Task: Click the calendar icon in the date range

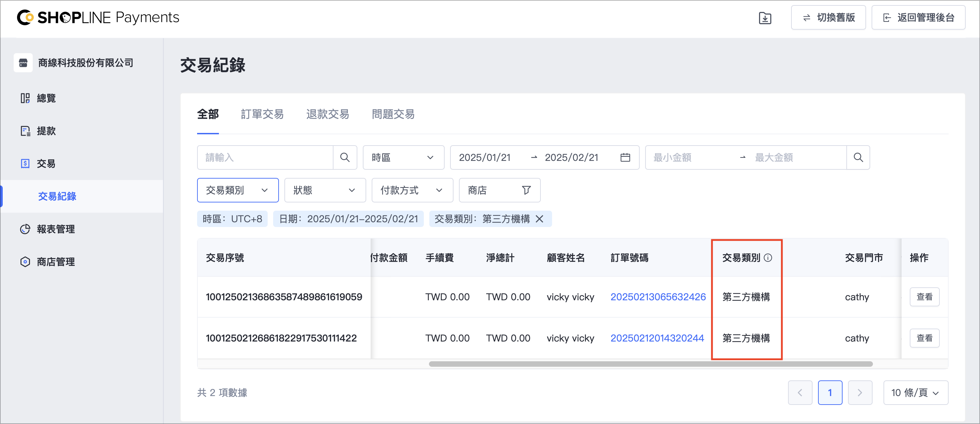Action: pos(625,157)
